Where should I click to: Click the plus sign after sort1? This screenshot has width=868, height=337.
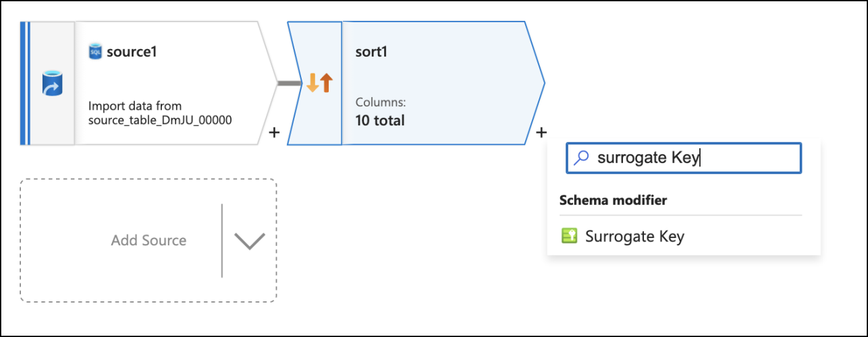pos(541,133)
